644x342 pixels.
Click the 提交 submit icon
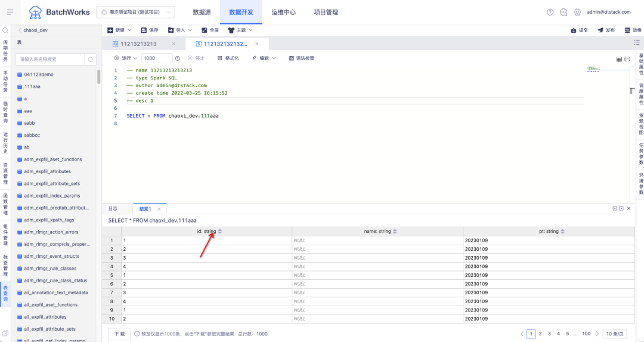574,30
